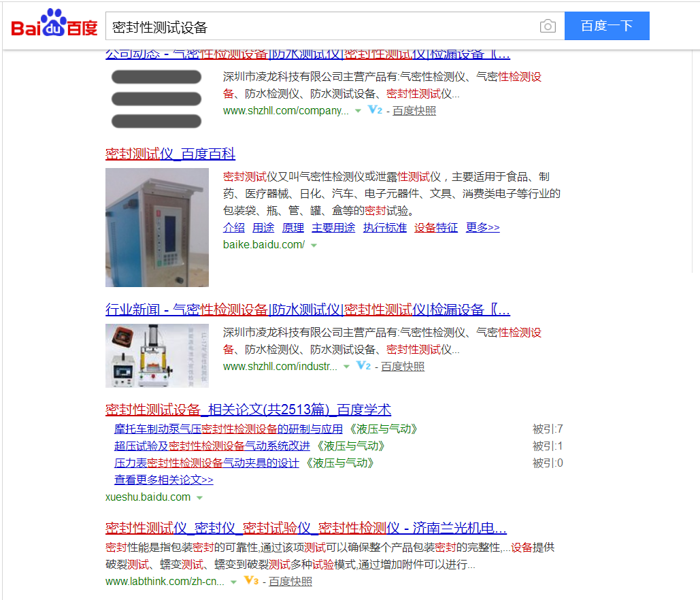
Task: Open the 原理 sublink
Action: 293,228
